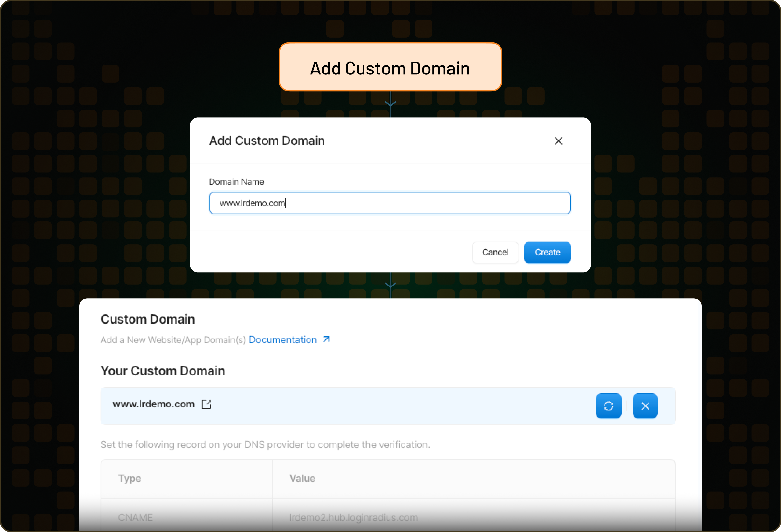Remove www.lrdemo.com using the blue X button
Viewport: 781px width, 532px height.
pos(645,406)
